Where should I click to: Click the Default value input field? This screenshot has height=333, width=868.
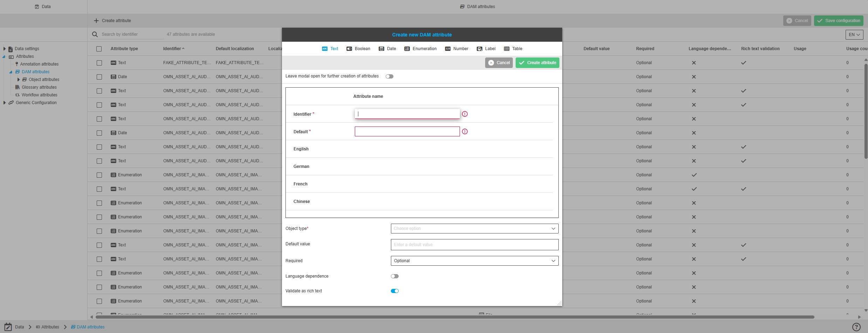[x=474, y=245]
